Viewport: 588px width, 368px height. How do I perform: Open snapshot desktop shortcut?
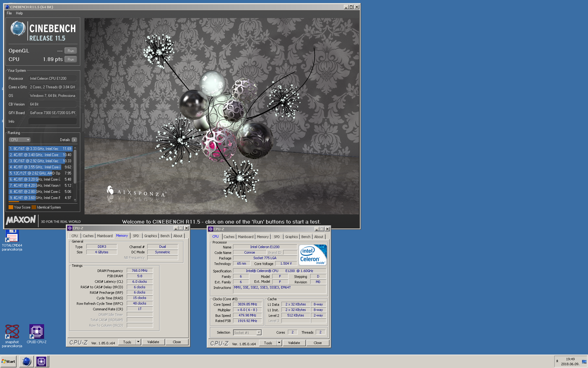click(12, 336)
